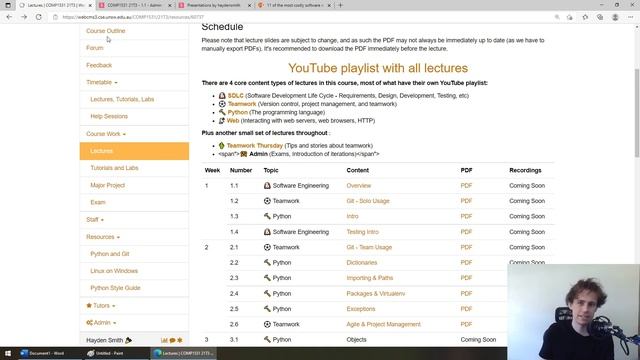Expand the Resources dropdown

coord(103,237)
